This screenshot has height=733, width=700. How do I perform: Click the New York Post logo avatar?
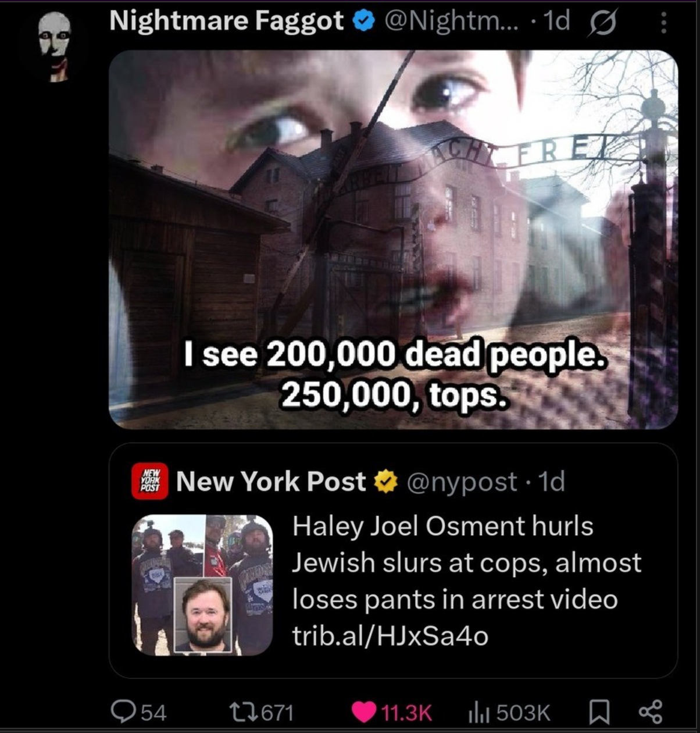[x=150, y=481]
